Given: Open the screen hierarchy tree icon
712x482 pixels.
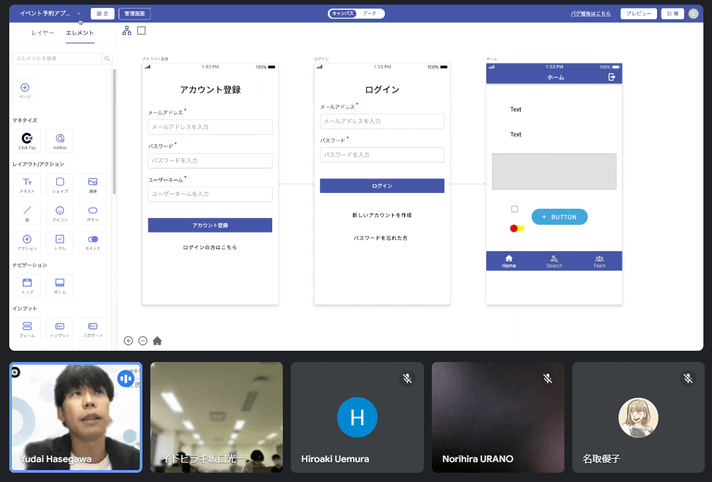Looking at the screenshot, I should (127, 31).
